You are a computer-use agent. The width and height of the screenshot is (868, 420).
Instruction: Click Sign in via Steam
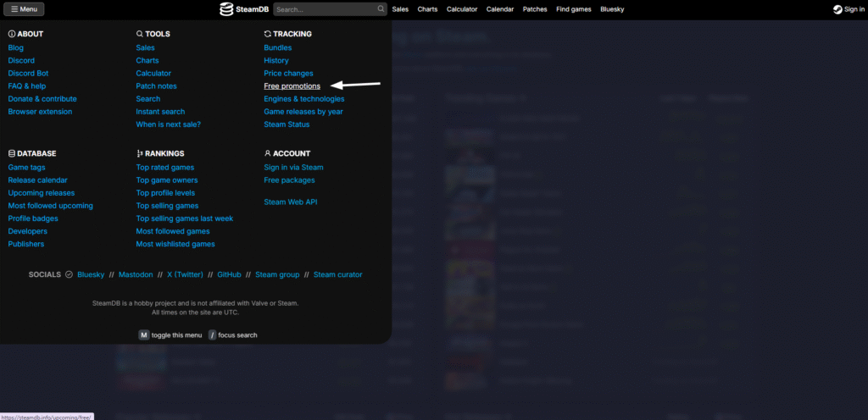[x=293, y=168]
